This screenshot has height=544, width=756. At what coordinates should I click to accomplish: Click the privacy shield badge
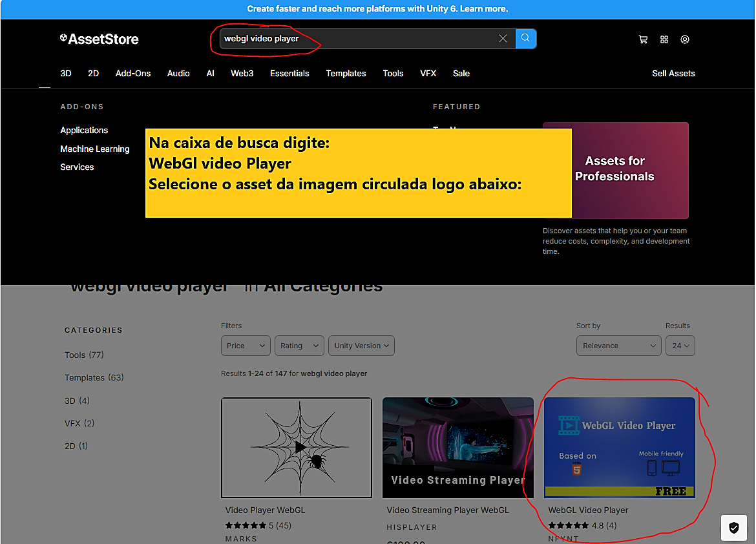pos(734,528)
